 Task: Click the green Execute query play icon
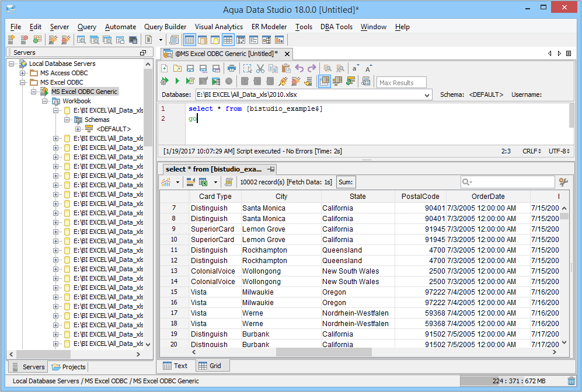coord(177,81)
